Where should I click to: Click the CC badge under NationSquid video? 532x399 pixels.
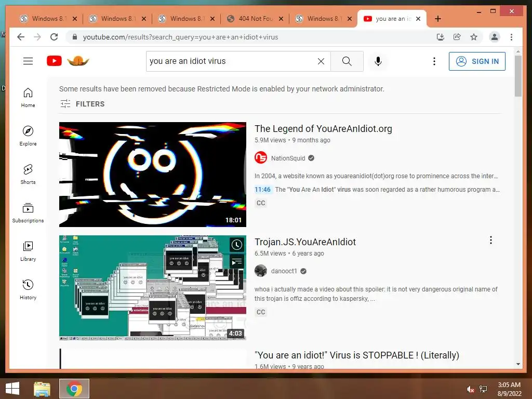click(x=261, y=203)
